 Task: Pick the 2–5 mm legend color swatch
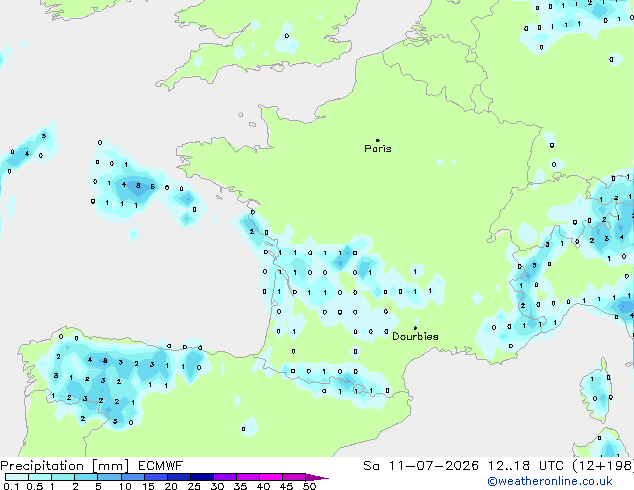(86, 477)
